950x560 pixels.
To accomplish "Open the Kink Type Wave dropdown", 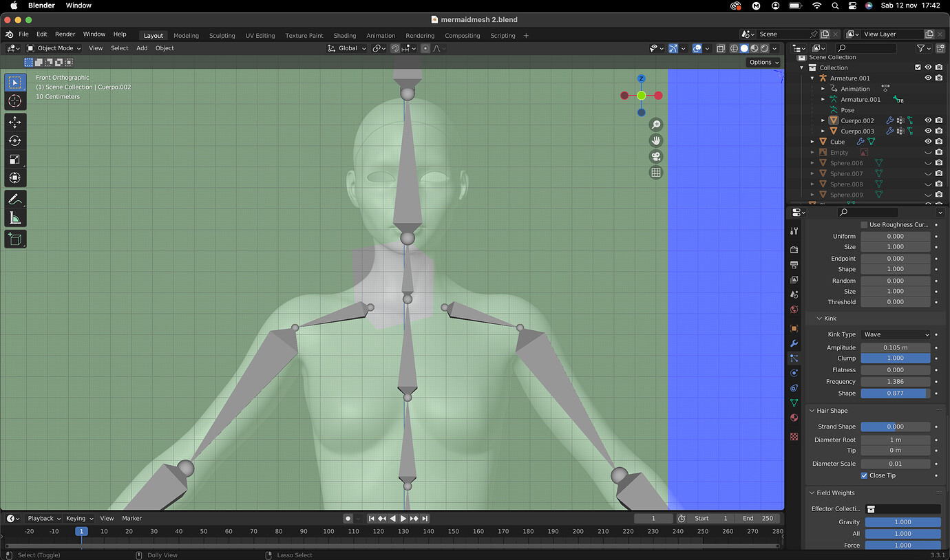I will (895, 334).
